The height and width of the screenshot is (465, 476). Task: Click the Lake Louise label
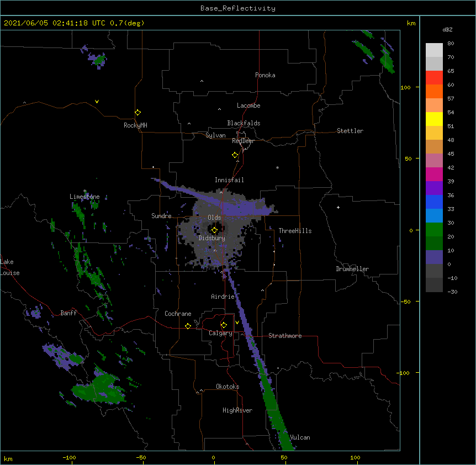coord(10,267)
